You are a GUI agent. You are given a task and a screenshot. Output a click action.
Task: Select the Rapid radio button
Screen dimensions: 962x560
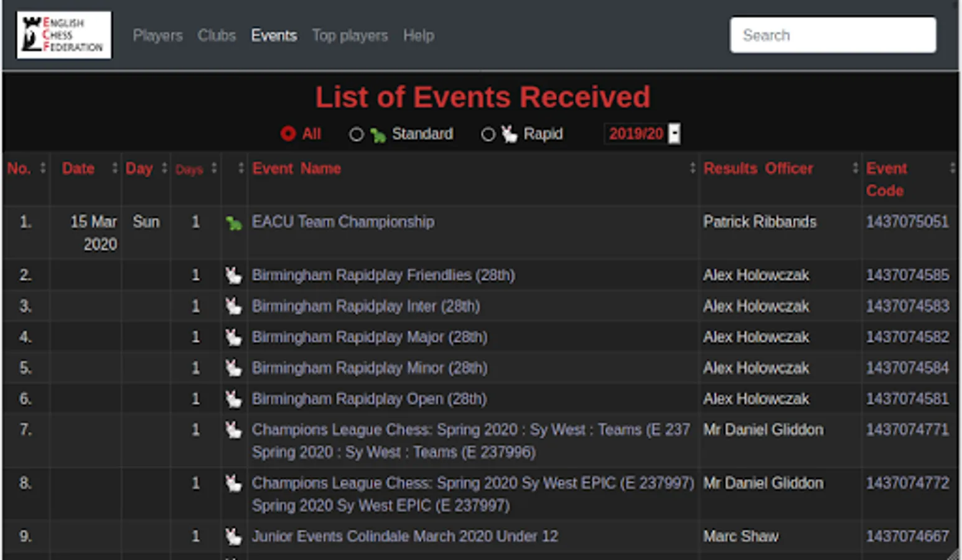[488, 134]
